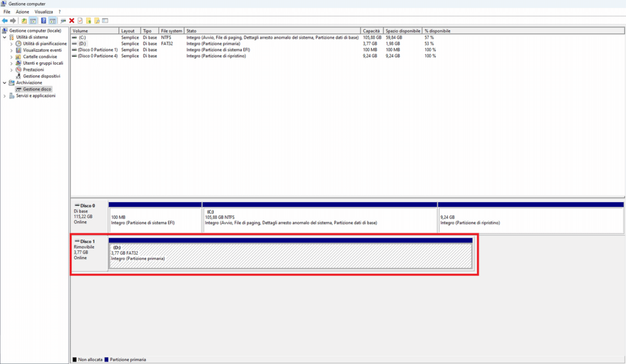Viewport: 626px width, 364px height.
Task: Click the blue Partizione primaria legend swatch
Action: pyautogui.click(x=106, y=360)
